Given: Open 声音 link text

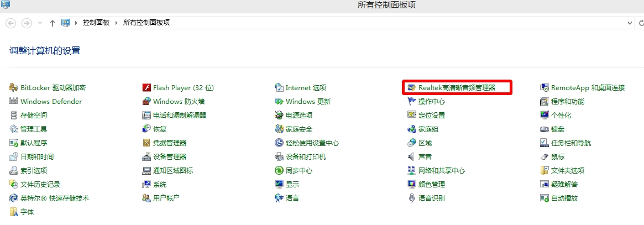Looking at the screenshot, I should pyautogui.click(x=425, y=157).
